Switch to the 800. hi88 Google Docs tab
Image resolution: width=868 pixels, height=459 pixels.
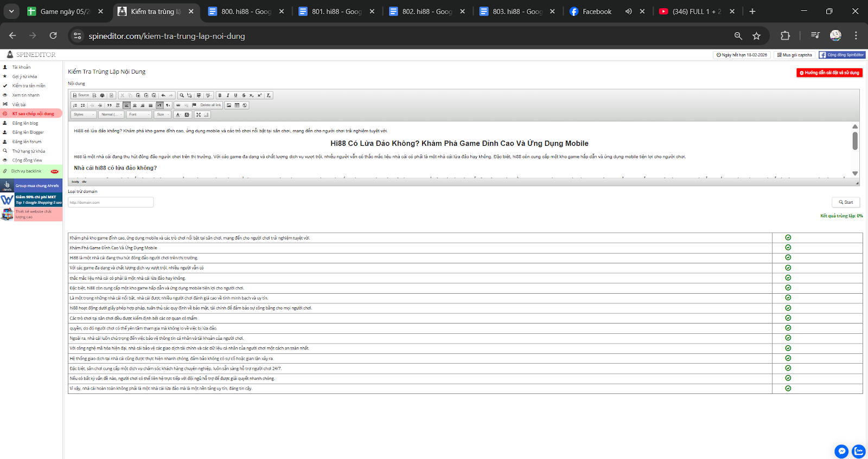(246, 11)
